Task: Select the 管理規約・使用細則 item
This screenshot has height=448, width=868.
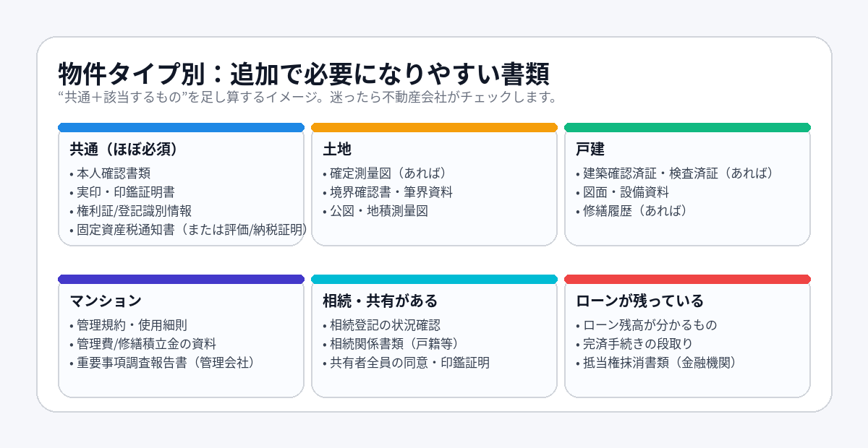Action: [132, 325]
